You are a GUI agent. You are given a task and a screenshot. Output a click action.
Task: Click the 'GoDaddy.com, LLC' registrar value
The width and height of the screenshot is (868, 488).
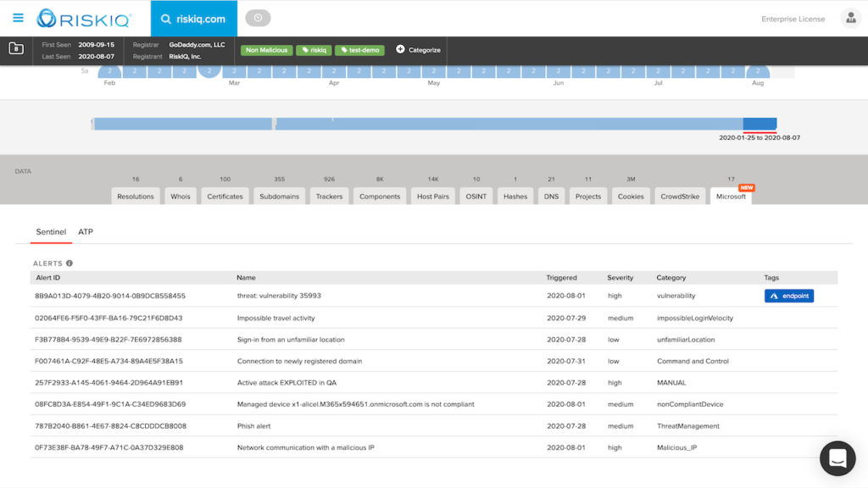click(197, 45)
